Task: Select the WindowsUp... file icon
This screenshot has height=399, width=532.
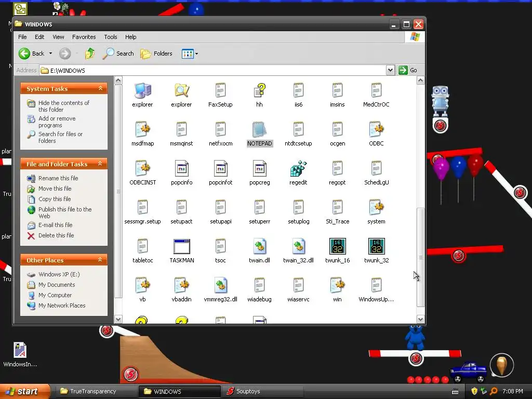Action: pyautogui.click(x=376, y=285)
